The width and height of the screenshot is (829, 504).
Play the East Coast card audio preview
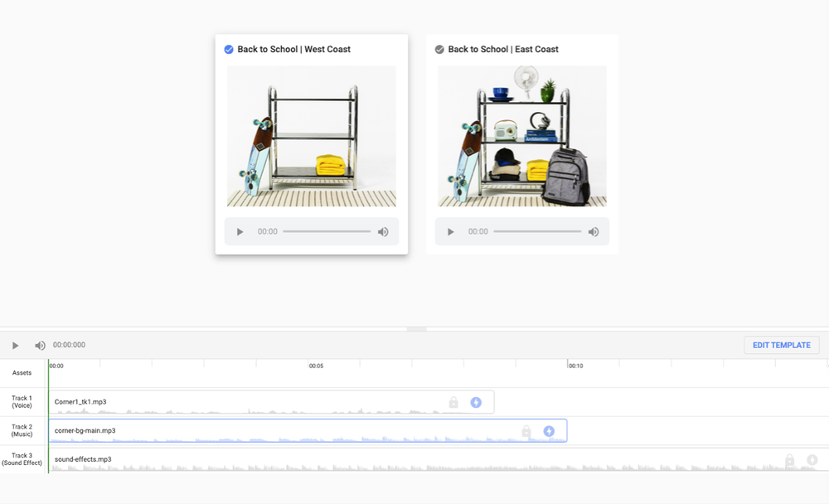[x=451, y=232]
